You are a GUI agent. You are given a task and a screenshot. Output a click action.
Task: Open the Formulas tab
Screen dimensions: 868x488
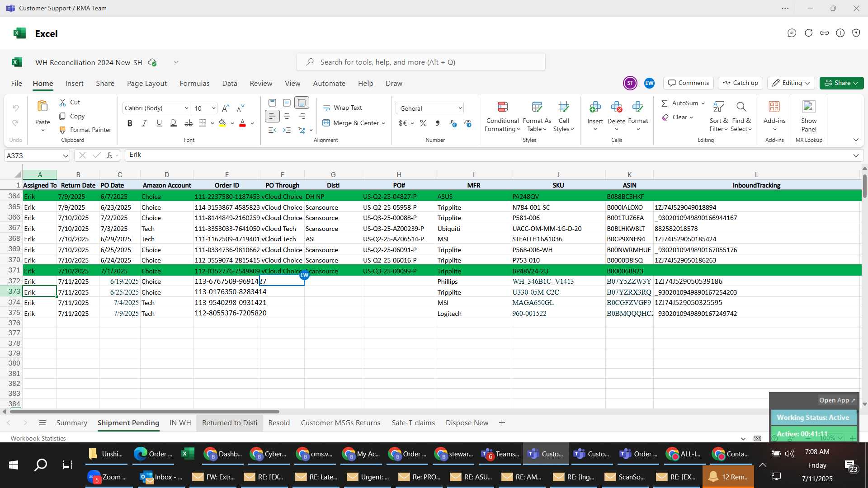[194, 84]
